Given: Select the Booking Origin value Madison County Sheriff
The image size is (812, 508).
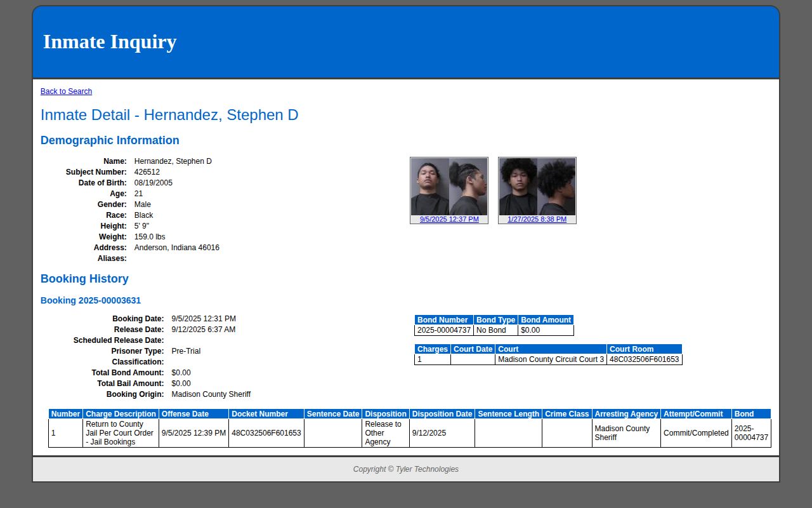Looking at the screenshot, I should pos(211,394).
